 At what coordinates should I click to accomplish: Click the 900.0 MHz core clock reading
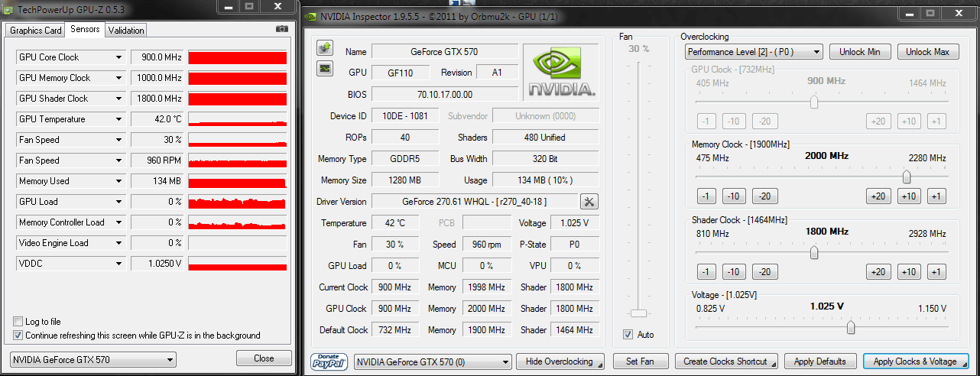(x=157, y=57)
